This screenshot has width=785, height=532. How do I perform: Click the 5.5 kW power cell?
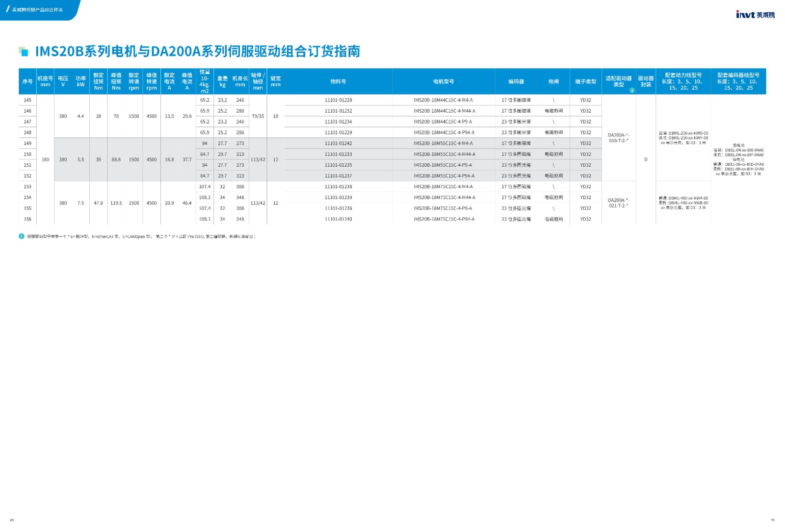[80, 159]
